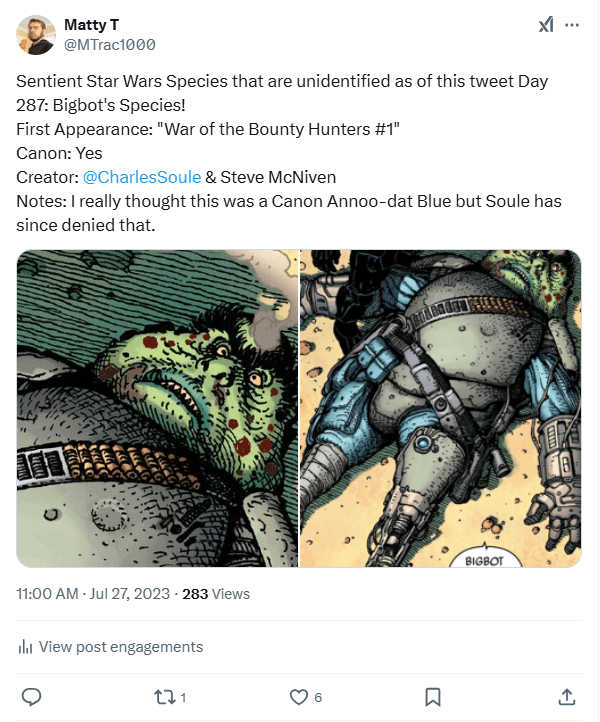This screenshot has width=600, height=722.
Task: Open the Grok icon beside the more menu
Action: coord(545,25)
